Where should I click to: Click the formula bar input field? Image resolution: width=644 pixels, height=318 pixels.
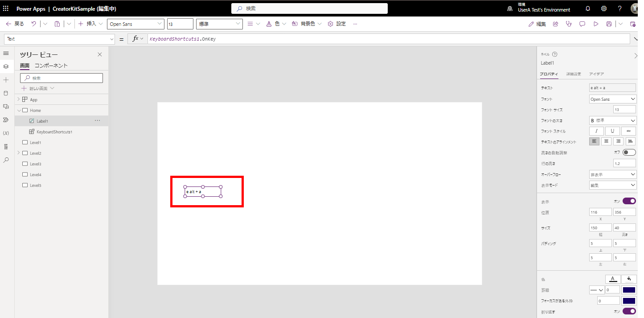tap(388, 39)
